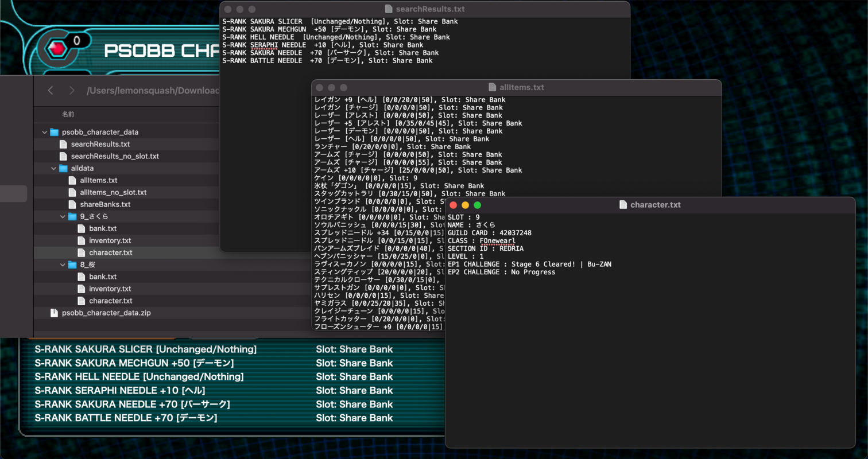This screenshot has height=459, width=868.
Task: Click the file icon beside searchResults_no_slot.txt
Action: [x=63, y=156]
